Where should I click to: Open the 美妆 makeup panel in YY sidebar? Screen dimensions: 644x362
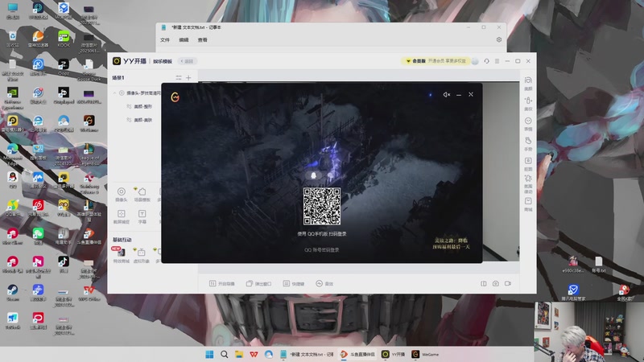528,104
